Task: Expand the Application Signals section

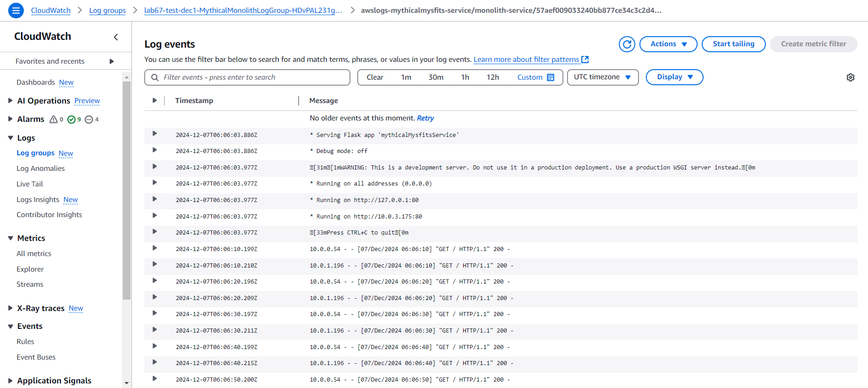Action: (10, 381)
